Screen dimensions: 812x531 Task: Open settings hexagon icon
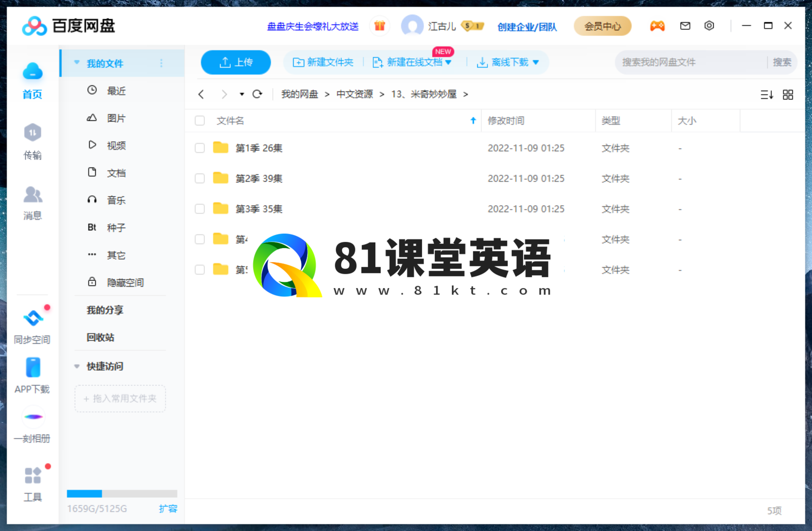[709, 26]
